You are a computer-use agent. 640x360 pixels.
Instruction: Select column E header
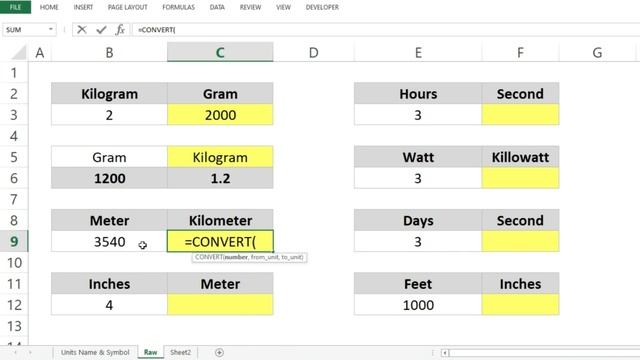pyautogui.click(x=418, y=53)
